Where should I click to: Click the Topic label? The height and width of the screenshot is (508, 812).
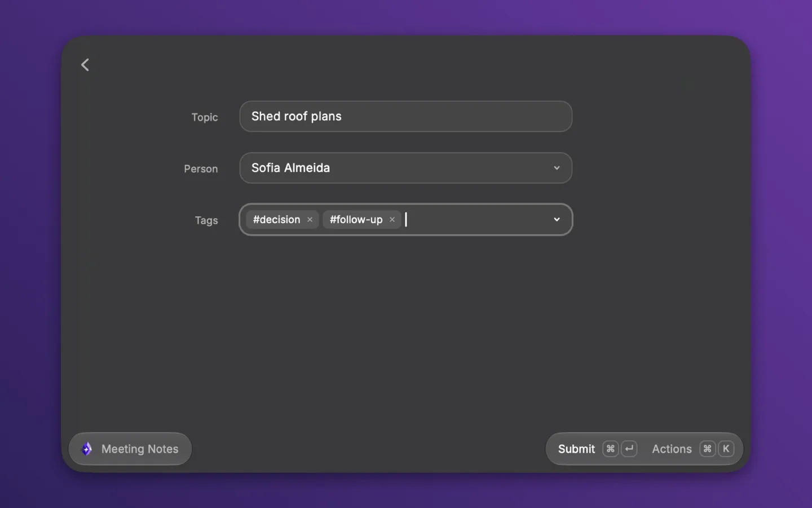click(204, 117)
